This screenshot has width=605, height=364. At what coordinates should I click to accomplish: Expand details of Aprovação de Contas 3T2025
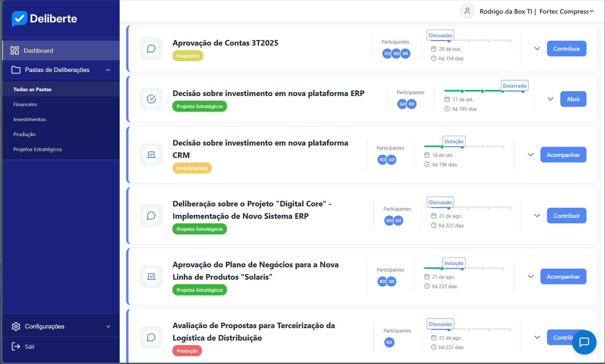[537, 49]
